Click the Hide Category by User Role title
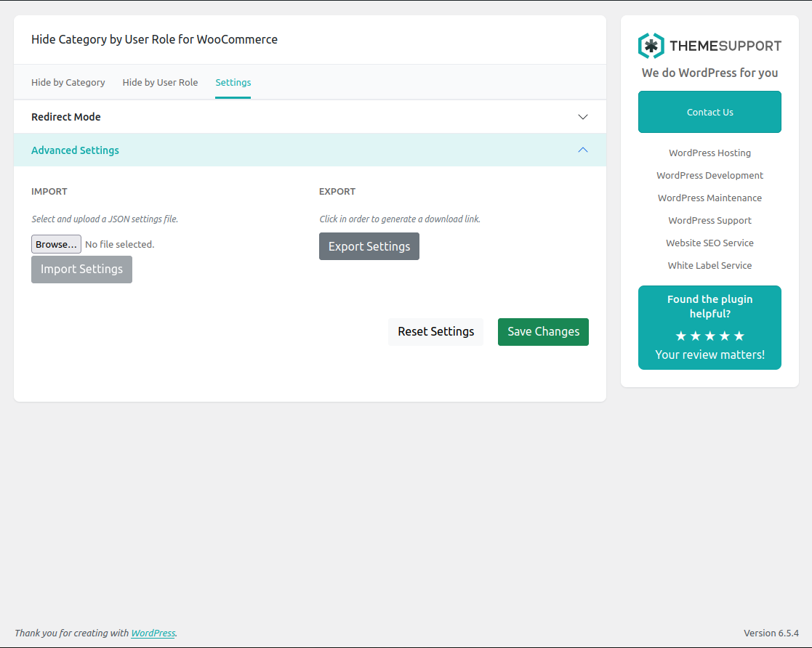The image size is (812, 648). 154,39
